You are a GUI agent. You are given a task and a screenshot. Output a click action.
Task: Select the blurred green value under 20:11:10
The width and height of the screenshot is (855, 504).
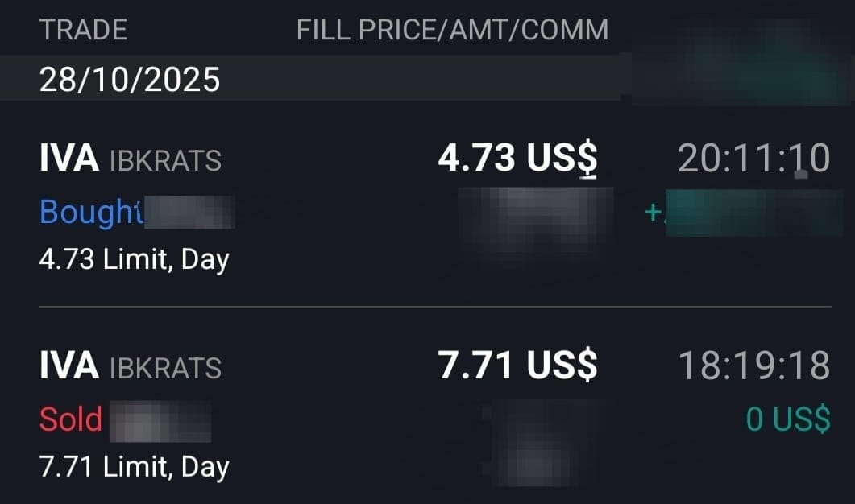pyautogui.click(x=741, y=212)
